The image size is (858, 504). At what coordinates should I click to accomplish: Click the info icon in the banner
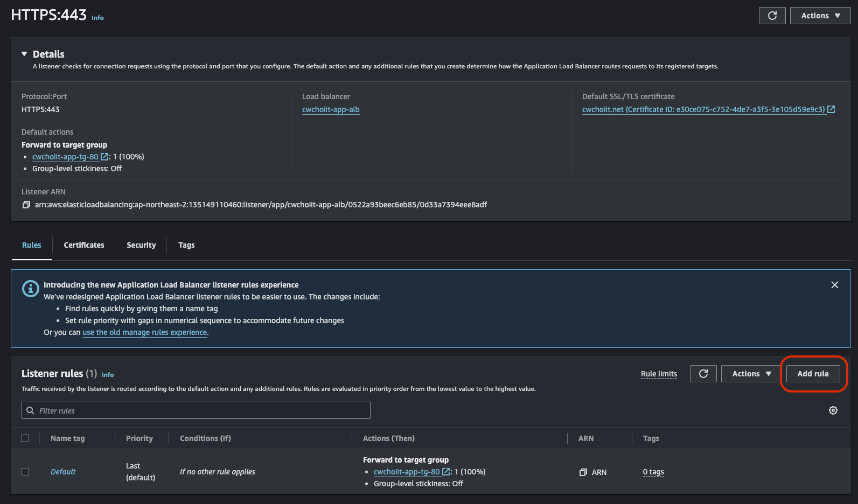coord(31,289)
